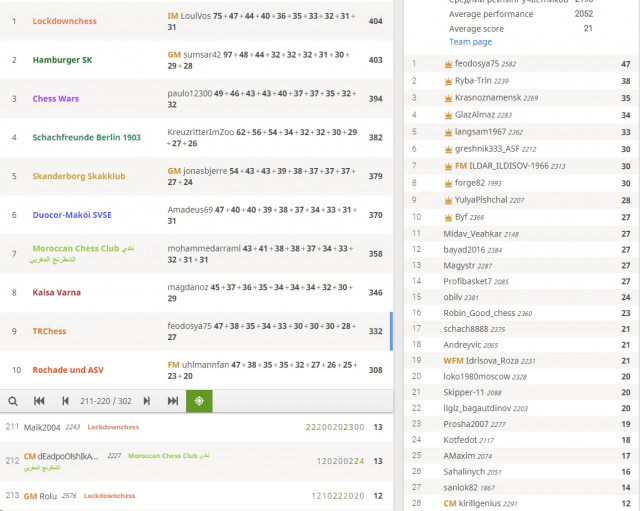Viewport: 640px width, 511px height.
Task: Click crown icon beside YulyaPishchal
Action: (448, 200)
